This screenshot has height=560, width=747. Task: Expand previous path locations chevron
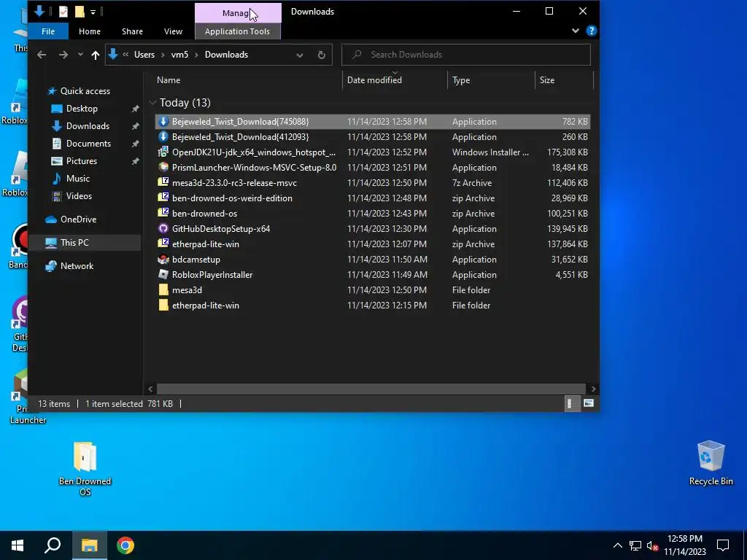pos(125,55)
